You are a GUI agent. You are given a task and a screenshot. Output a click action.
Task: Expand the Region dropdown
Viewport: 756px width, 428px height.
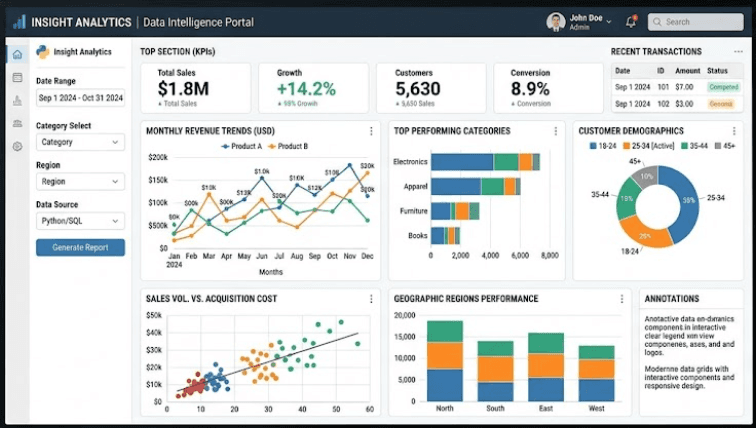click(81, 182)
